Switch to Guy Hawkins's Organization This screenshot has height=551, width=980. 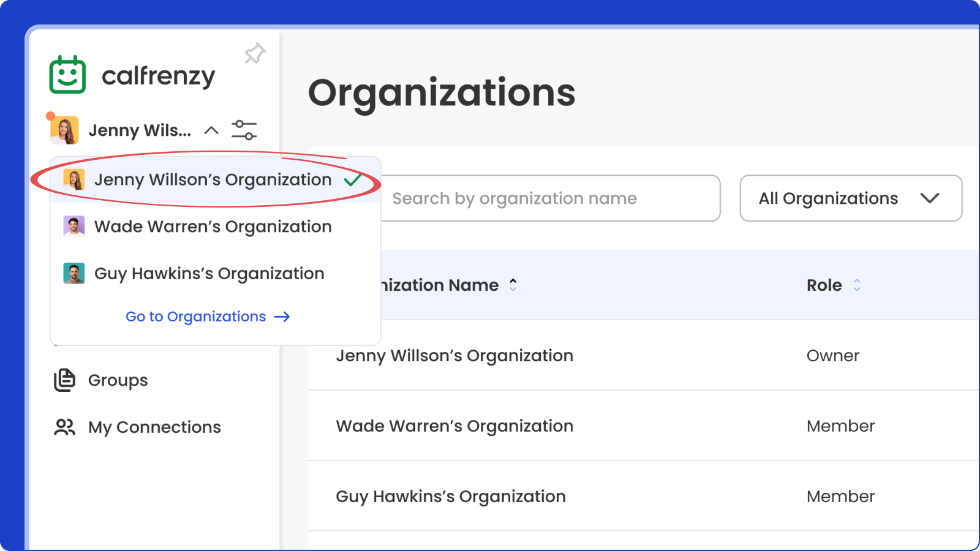209,274
